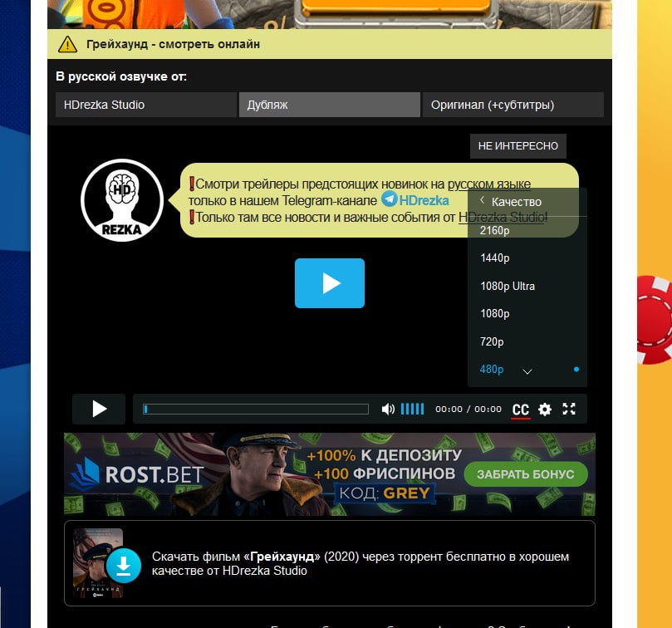This screenshot has height=628, width=672.
Task: Click the В русской озвучке от: label
Action: (121, 76)
